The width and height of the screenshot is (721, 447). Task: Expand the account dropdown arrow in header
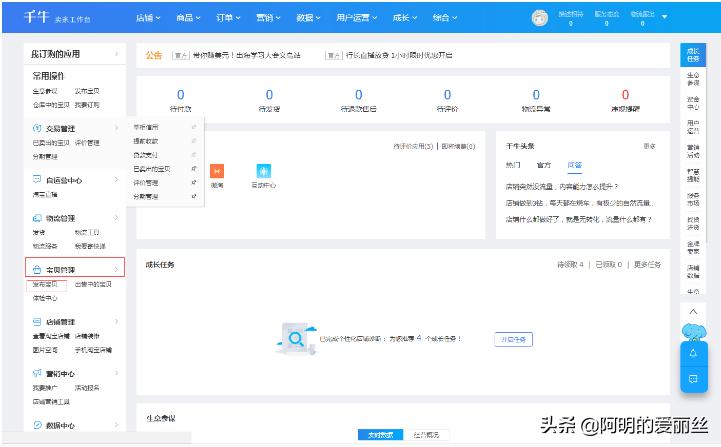664,17
